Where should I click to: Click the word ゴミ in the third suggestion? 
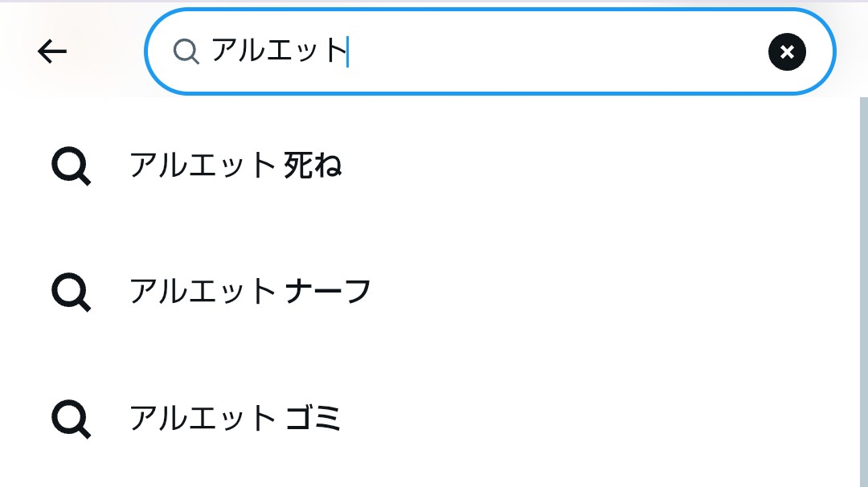(x=313, y=419)
